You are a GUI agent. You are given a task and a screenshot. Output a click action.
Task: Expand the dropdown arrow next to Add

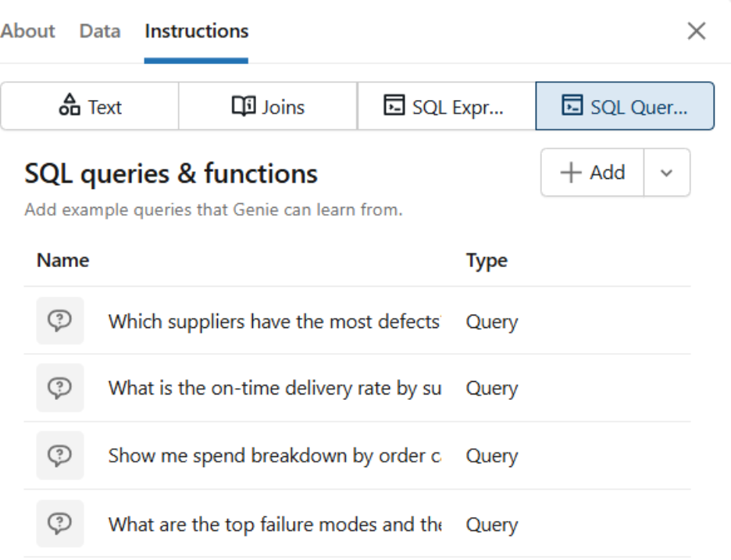click(x=666, y=172)
